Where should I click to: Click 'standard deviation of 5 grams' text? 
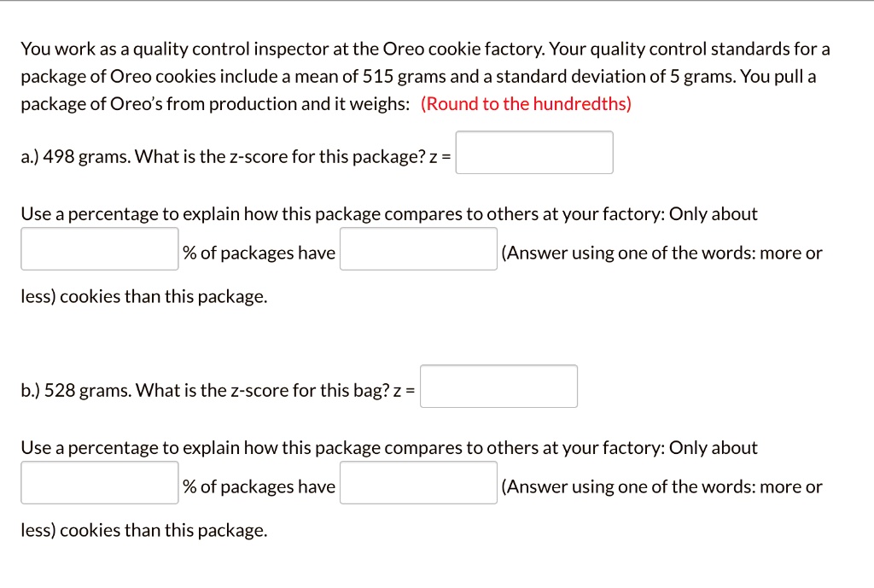613,76
